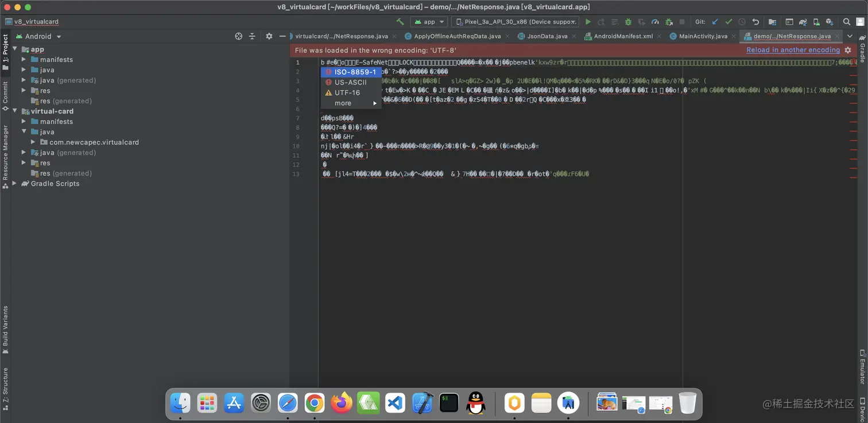Expand the java folder under app
This screenshot has width=868, height=423.
pyautogui.click(x=24, y=70)
